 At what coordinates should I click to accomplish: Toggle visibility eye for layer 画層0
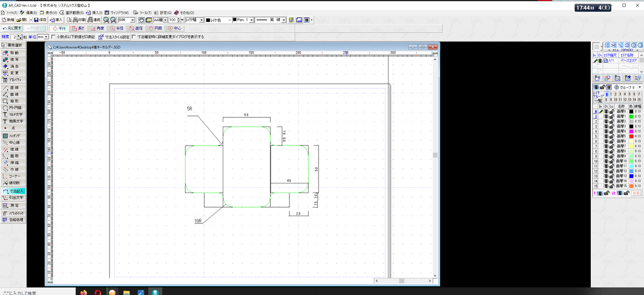pyautogui.click(x=607, y=112)
